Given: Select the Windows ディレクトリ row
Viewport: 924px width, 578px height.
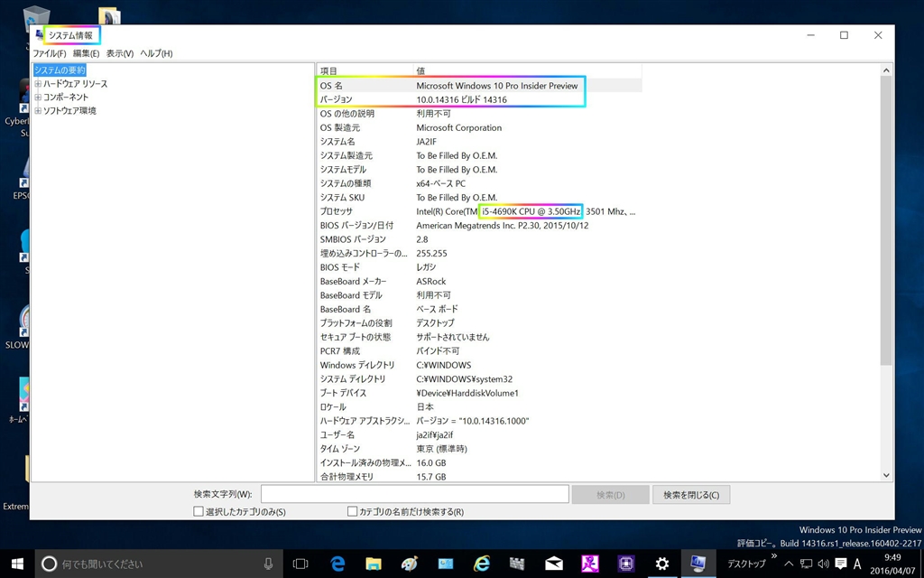Looking at the screenshot, I should point(479,365).
